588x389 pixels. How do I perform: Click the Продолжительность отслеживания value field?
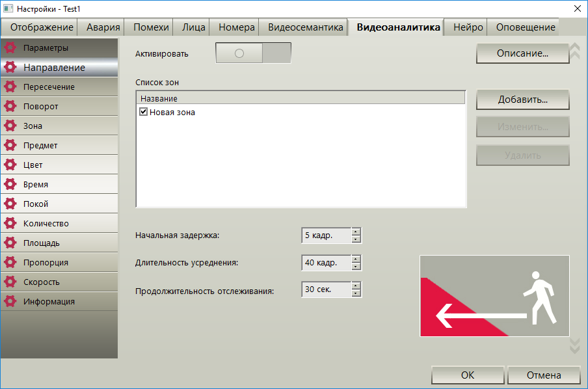coord(327,289)
